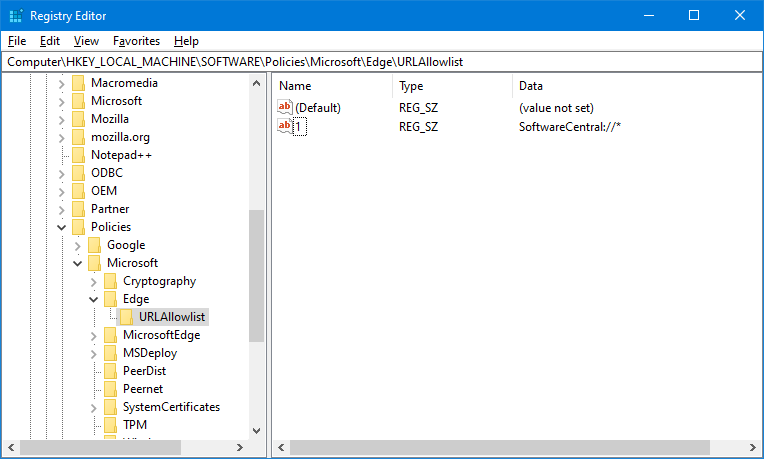Open the File menu
Screen dimensions: 764x459
point(17,41)
